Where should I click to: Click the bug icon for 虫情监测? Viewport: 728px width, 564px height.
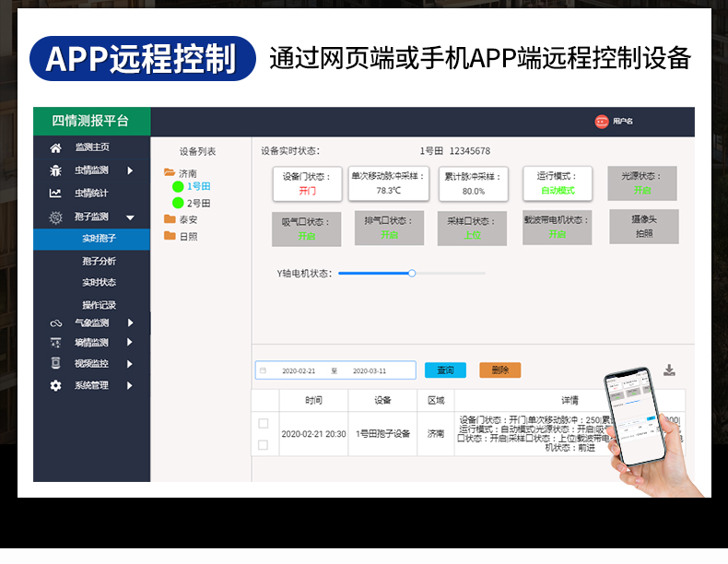(55, 170)
